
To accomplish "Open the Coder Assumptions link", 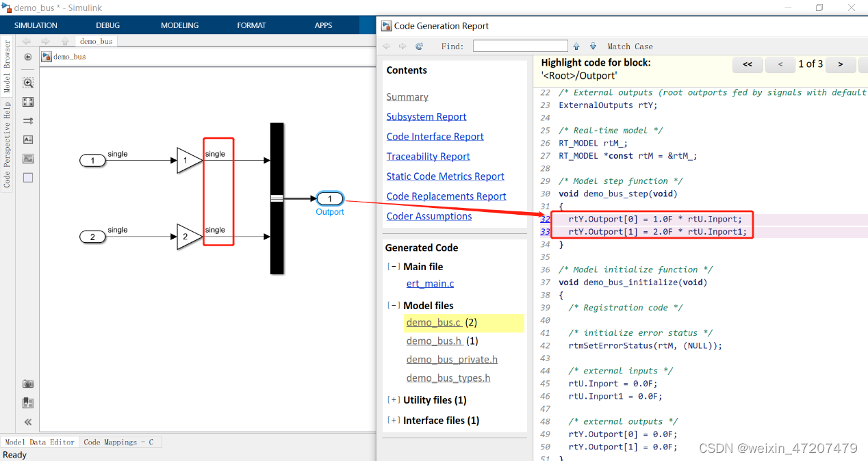I will click(429, 216).
